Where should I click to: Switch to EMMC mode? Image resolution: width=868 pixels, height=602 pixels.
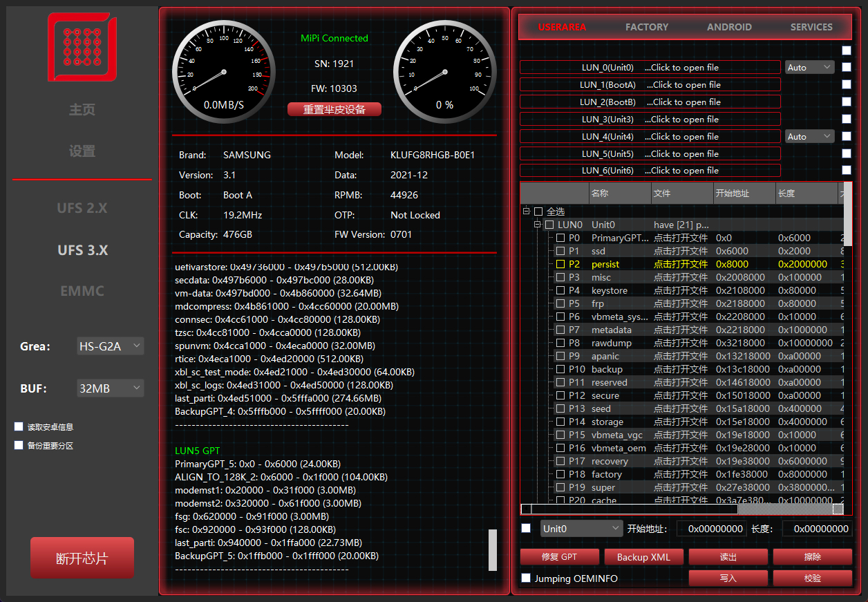click(82, 291)
